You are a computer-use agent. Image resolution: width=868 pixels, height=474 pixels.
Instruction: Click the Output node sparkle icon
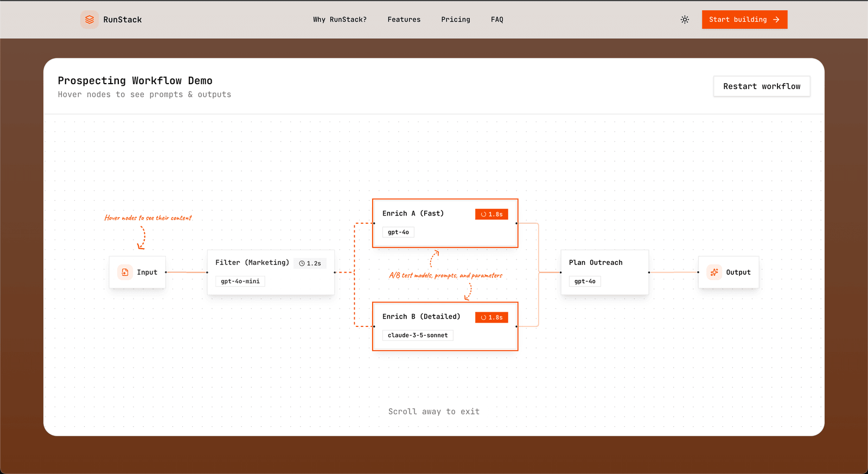(x=714, y=272)
